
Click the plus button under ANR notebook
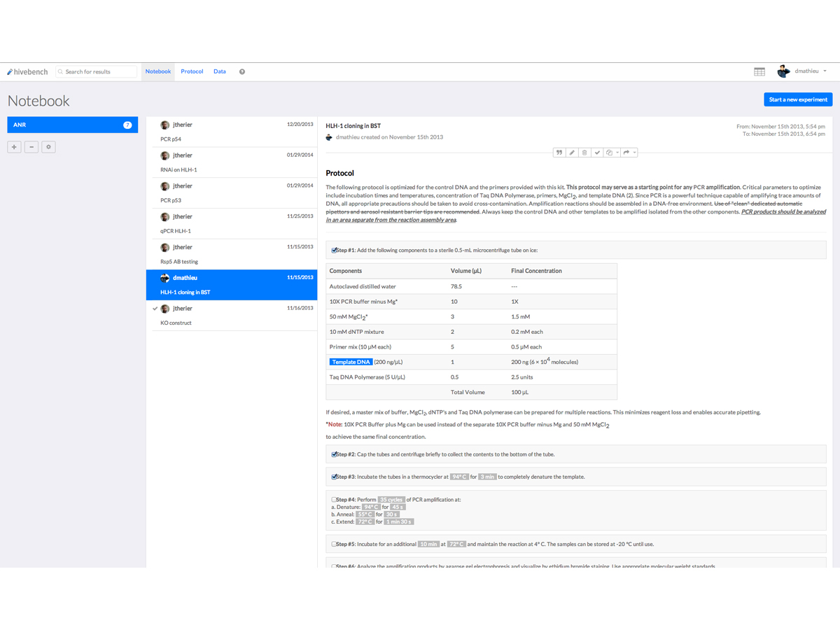pos(15,147)
